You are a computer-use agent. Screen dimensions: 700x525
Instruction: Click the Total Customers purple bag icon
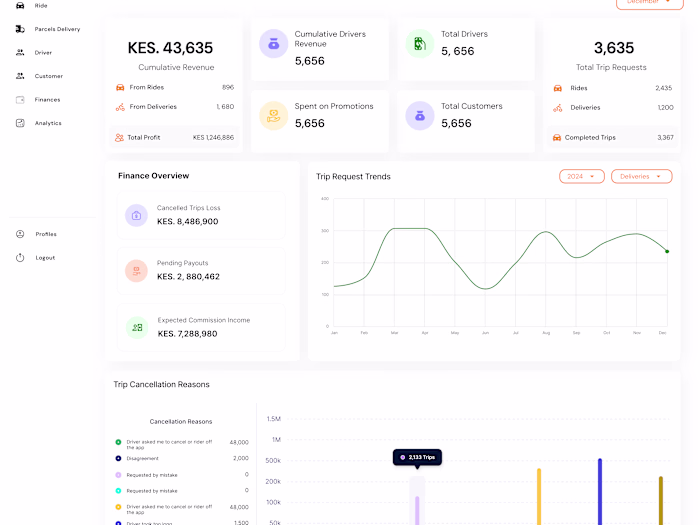click(x=420, y=116)
